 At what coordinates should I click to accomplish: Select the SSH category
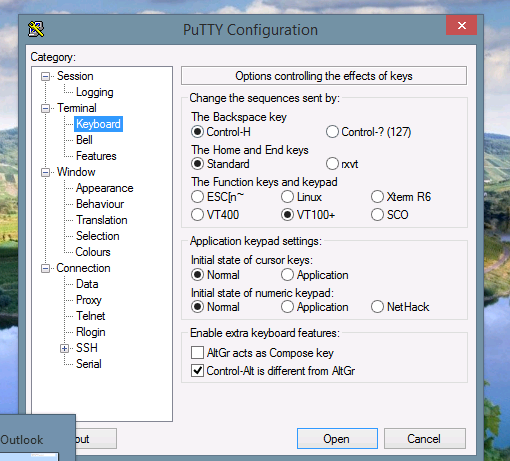[x=87, y=348]
